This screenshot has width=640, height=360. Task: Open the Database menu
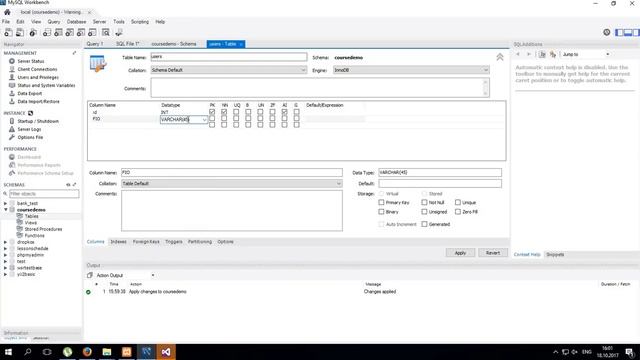click(x=76, y=22)
